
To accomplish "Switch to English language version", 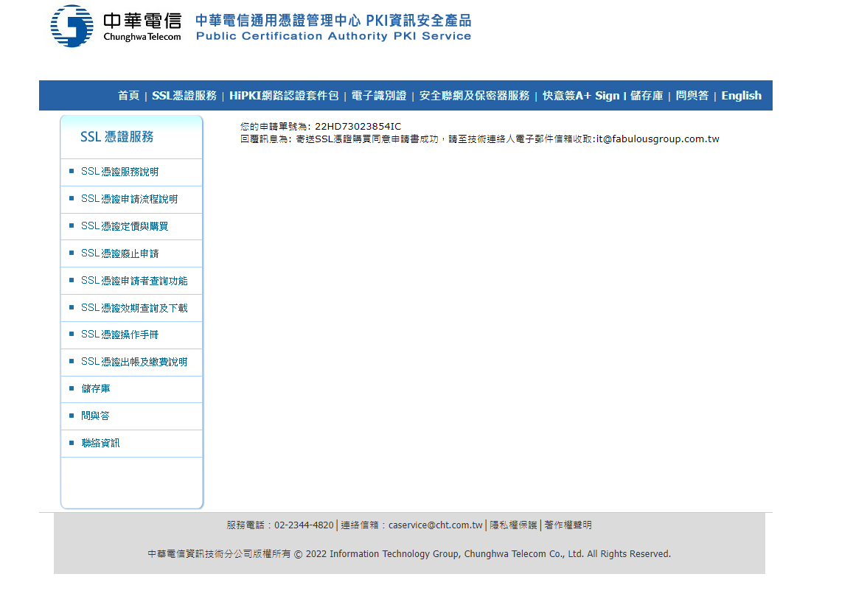I will 741,96.
